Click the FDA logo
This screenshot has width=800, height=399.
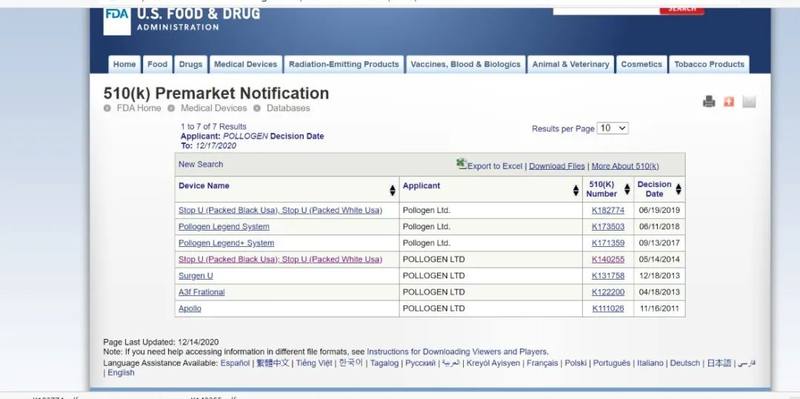point(117,20)
